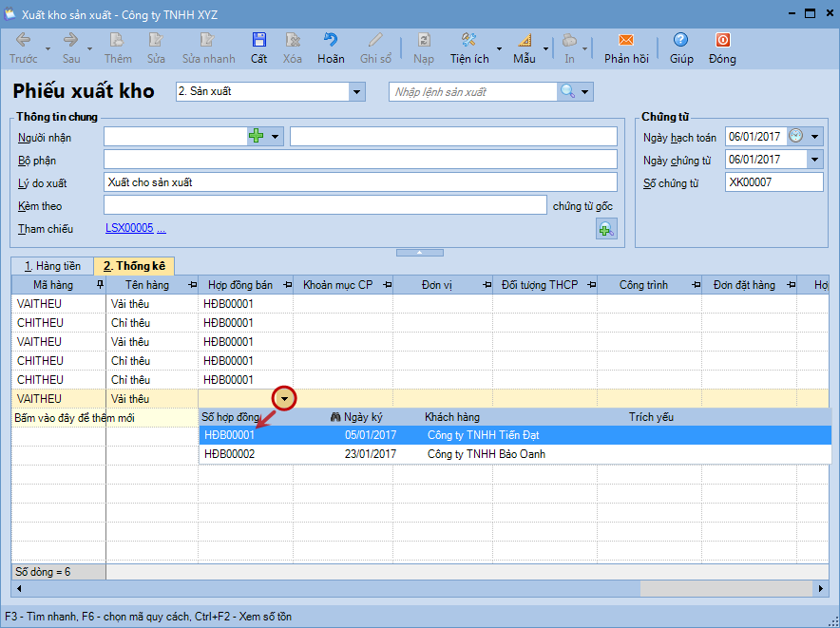Click the green plus add recipient icon

coord(257,137)
